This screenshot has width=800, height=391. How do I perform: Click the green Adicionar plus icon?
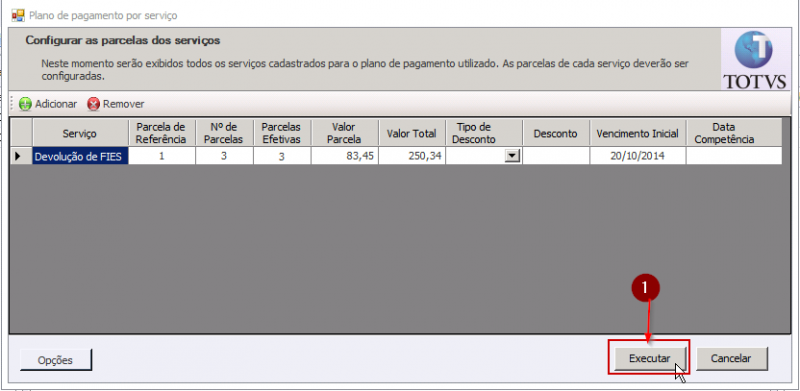coord(25,104)
